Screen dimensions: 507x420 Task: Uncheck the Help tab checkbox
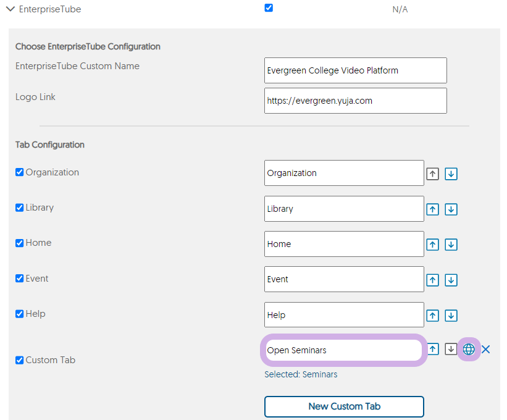pyautogui.click(x=19, y=314)
